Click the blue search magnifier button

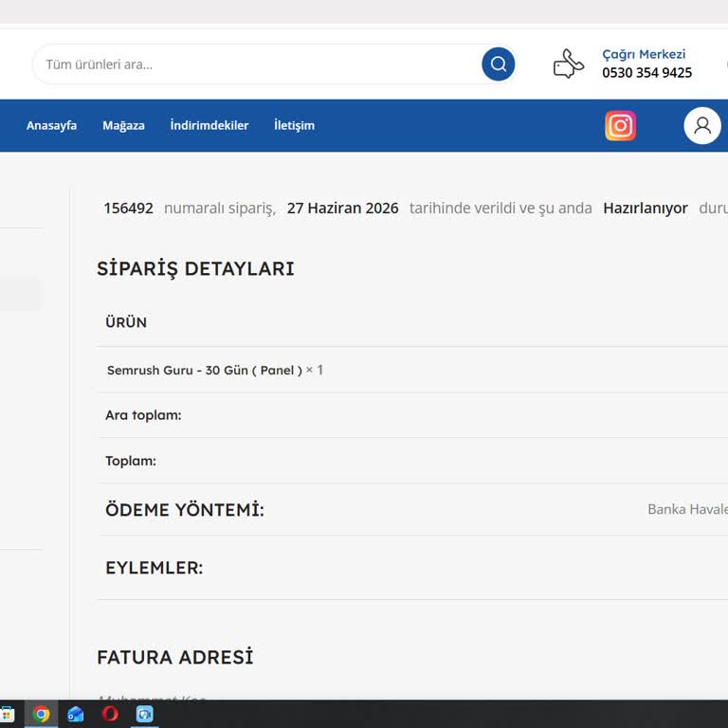click(x=499, y=64)
